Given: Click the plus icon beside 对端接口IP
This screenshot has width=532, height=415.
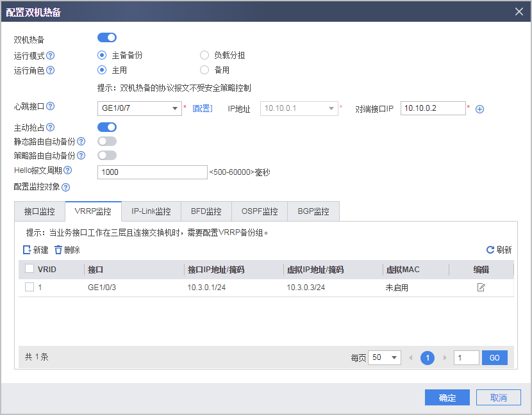Looking at the screenshot, I should pyautogui.click(x=479, y=108).
